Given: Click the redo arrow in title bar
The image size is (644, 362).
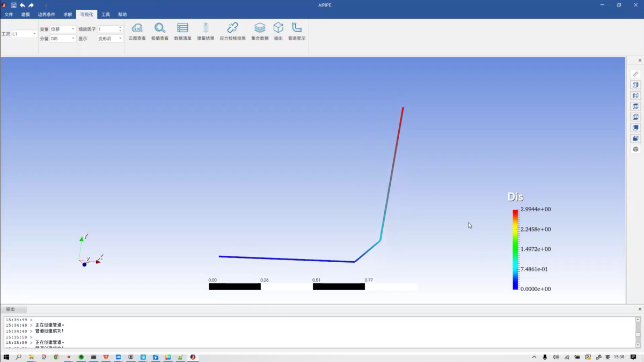Looking at the screenshot, I should [x=31, y=5].
